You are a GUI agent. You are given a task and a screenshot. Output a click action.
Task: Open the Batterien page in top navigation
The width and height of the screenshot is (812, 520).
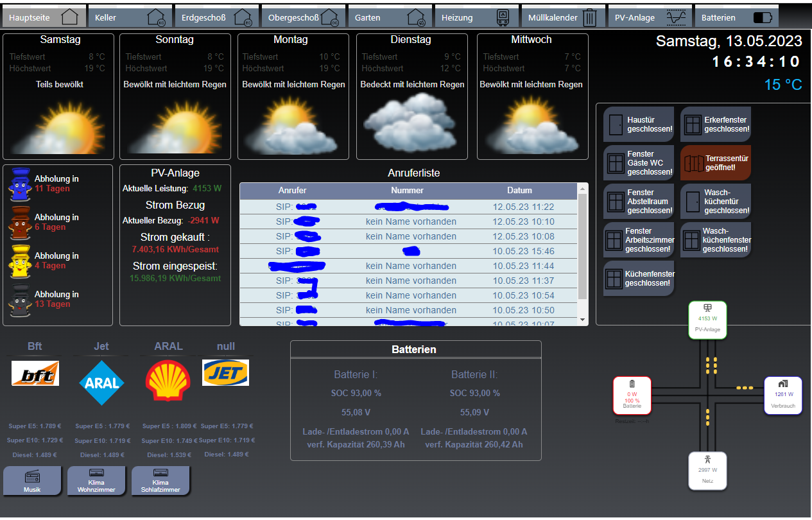[x=736, y=17]
